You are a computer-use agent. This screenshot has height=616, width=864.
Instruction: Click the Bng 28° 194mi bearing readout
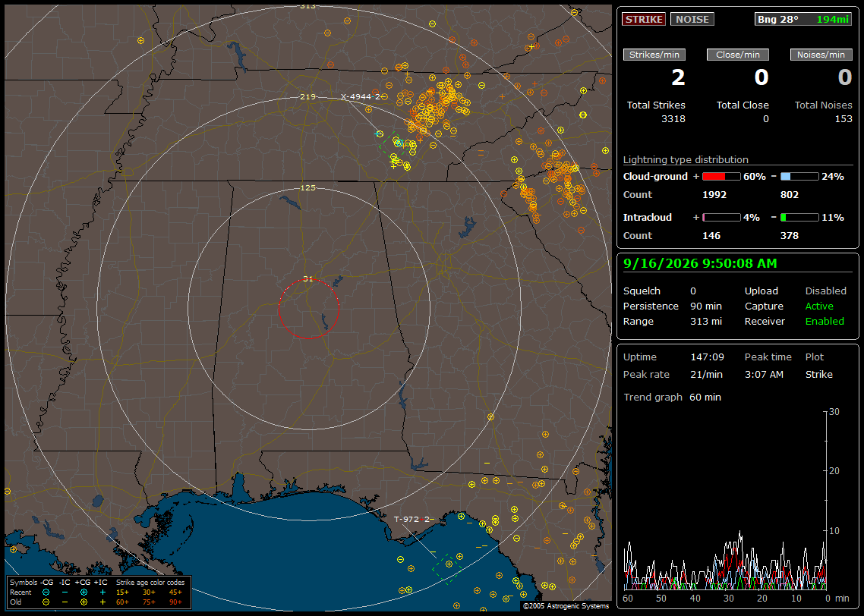pos(803,19)
